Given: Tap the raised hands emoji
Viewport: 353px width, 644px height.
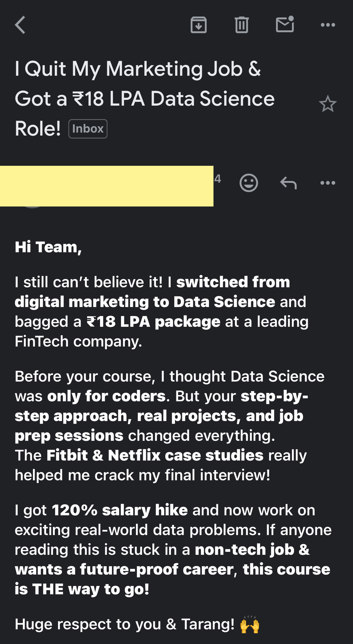Looking at the screenshot, I should click(250, 625).
